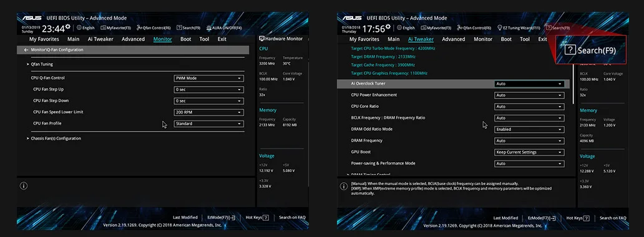This screenshot has height=237, width=644.
Task: Expand Qfan Tuning entry
Action: pos(40,64)
